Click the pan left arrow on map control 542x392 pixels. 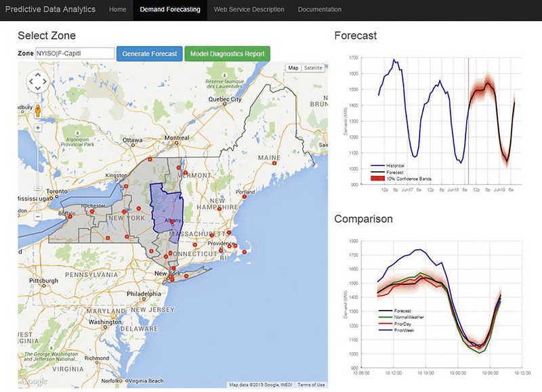(31, 81)
